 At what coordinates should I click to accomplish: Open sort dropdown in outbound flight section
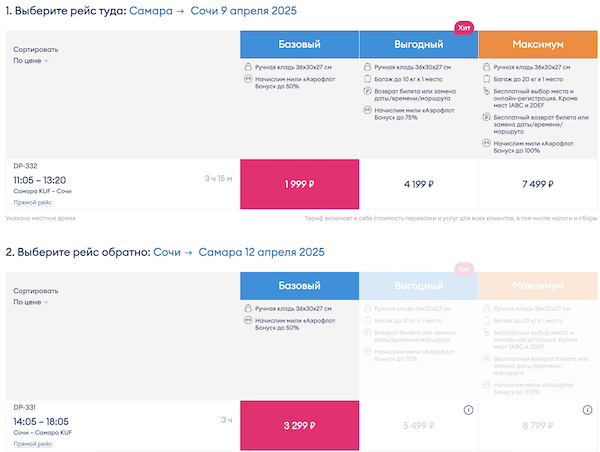[x=31, y=61]
